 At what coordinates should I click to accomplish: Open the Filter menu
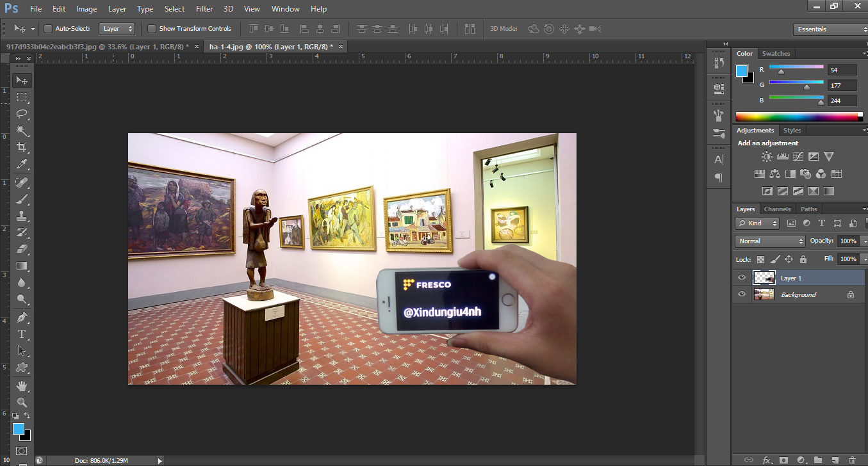point(204,9)
